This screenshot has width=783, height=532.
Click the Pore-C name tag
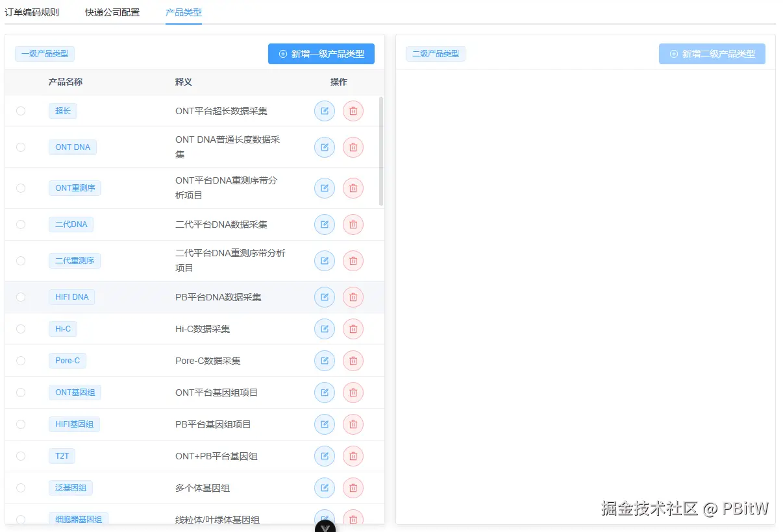68,361
